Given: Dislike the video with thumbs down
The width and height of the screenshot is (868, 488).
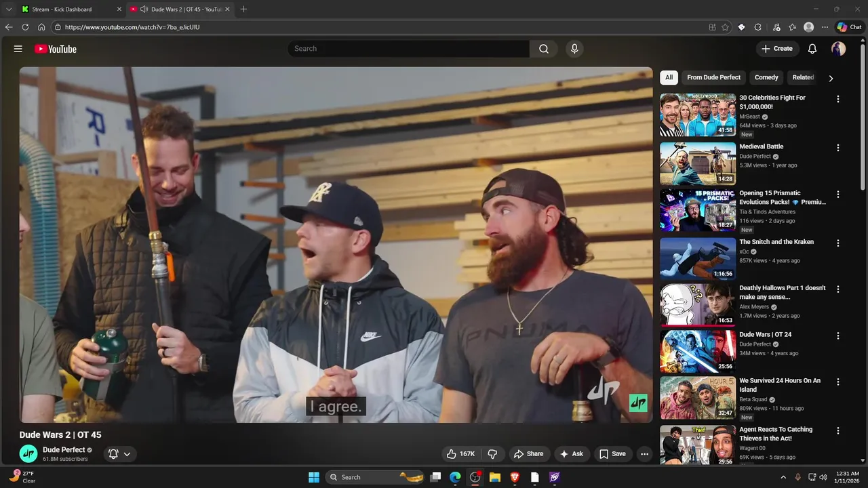Looking at the screenshot, I should 493,454.
